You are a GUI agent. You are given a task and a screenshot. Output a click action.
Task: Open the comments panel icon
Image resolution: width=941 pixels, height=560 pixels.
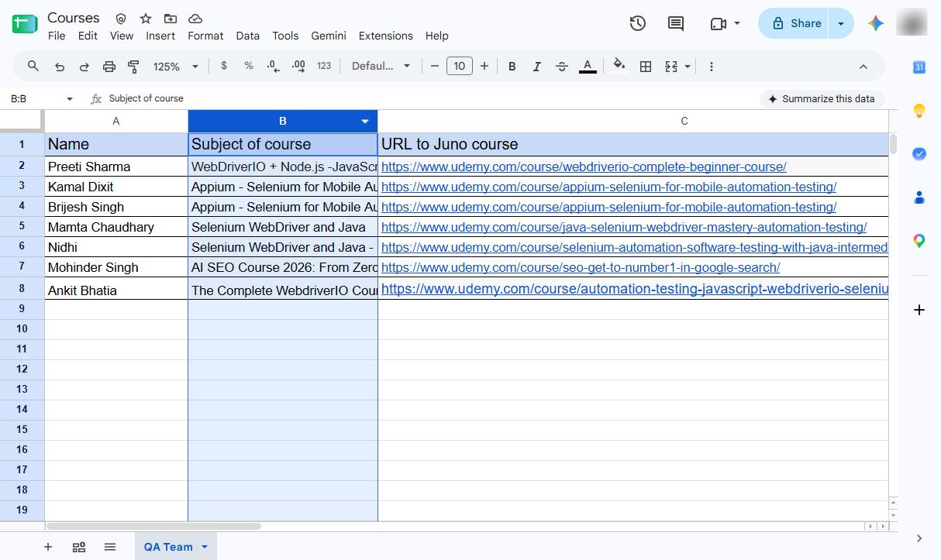676,23
